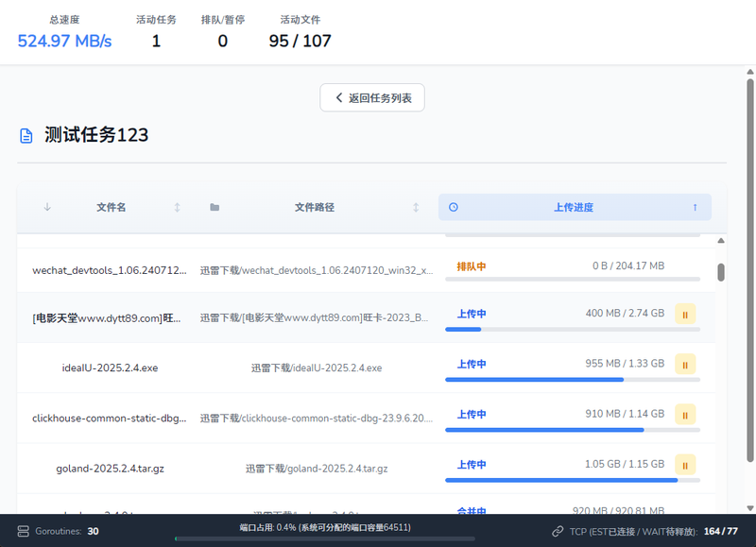Click the idealU-2025.2.4.exe progress bar
The width and height of the screenshot is (756, 547).
click(x=572, y=380)
